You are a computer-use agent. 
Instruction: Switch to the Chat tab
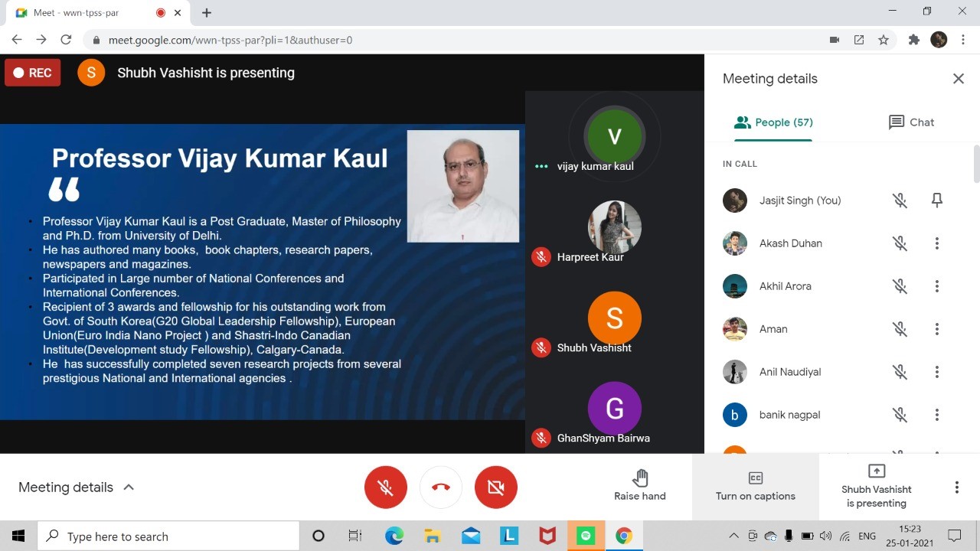(x=911, y=122)
